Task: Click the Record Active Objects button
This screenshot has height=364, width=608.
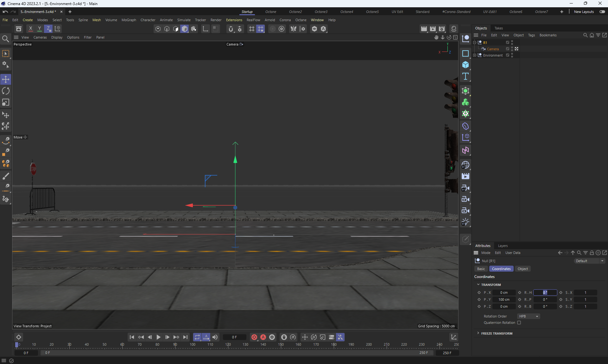Action: point(254,337)
